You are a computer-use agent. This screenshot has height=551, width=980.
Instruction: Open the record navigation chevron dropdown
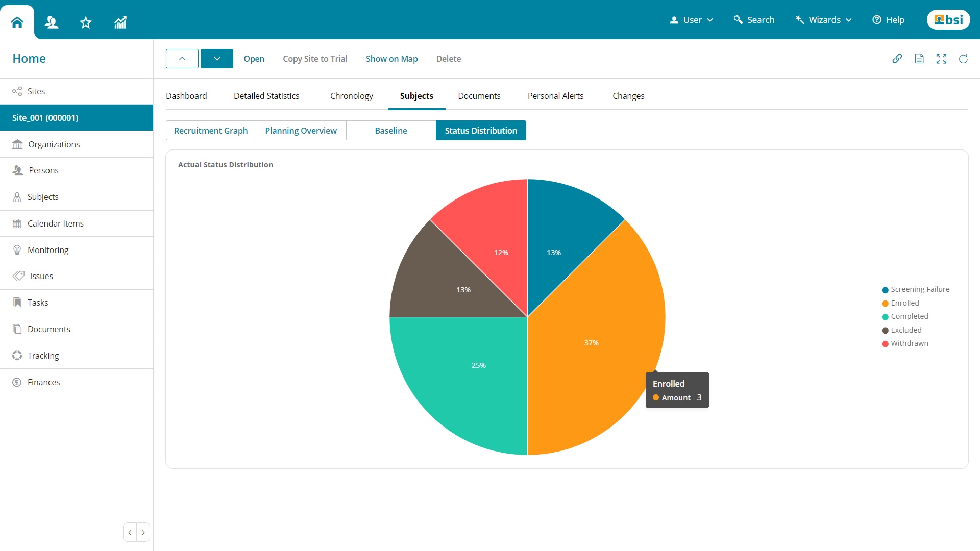click(x=216, y=58)
